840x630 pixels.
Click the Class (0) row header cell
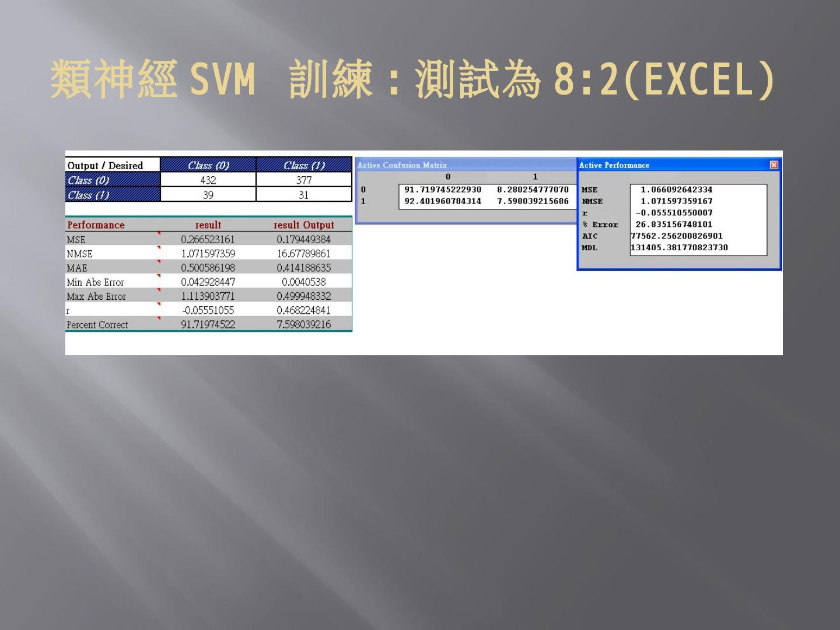click(113, 180)
